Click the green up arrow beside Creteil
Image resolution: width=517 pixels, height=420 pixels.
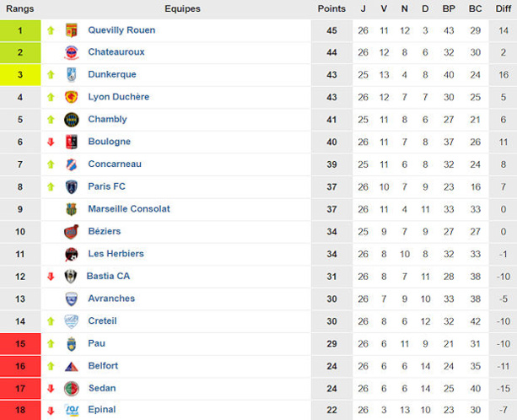[51, 321]
